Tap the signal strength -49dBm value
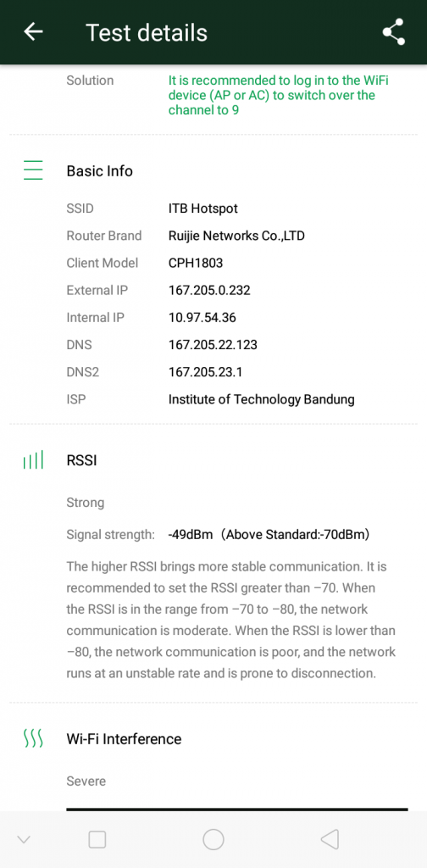Screen dimensions: 427x868 click(x=191, y=535)
